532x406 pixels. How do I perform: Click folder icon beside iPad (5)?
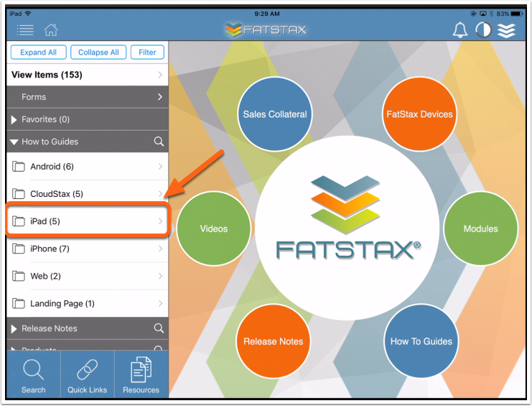19,221
